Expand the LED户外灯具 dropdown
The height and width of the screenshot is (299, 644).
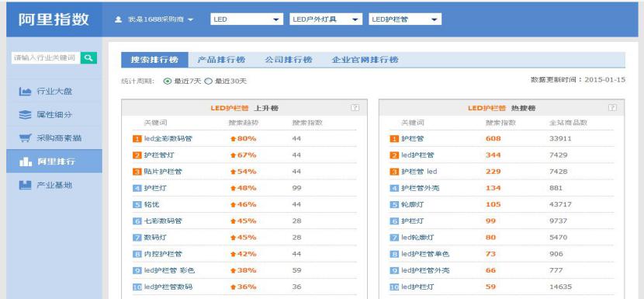tap(326, 19)
